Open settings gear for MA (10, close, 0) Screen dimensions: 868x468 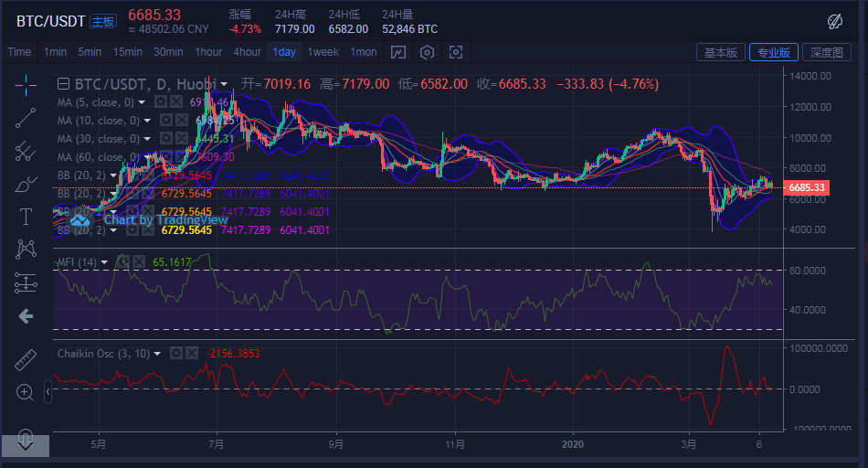pyautogui.click(x=166, y=120)
